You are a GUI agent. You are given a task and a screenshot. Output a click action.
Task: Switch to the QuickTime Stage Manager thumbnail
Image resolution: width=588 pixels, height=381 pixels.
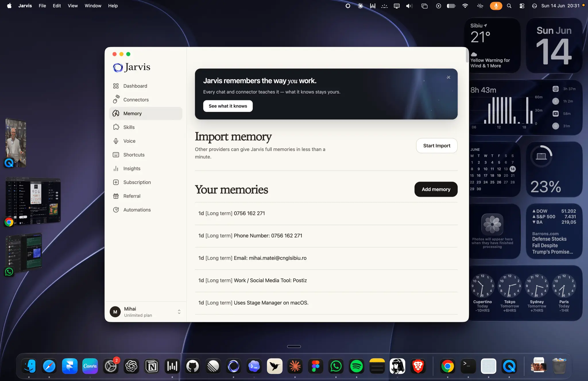pos(16,143)
